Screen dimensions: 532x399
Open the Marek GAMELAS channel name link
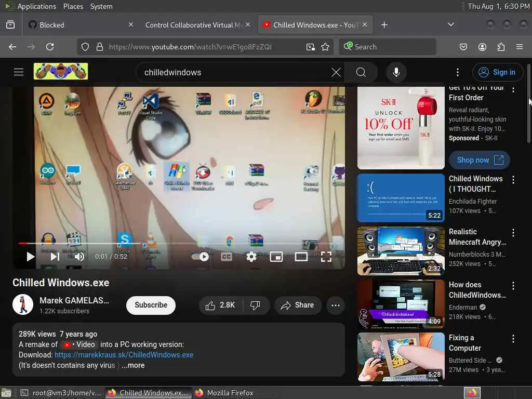(74, 300)
